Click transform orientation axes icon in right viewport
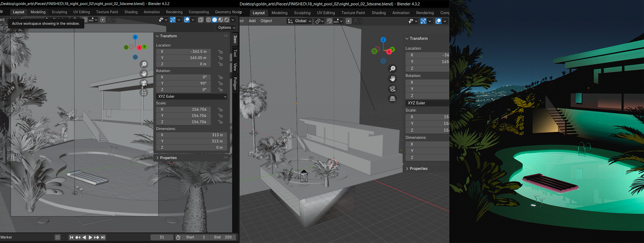 [290, 21]
